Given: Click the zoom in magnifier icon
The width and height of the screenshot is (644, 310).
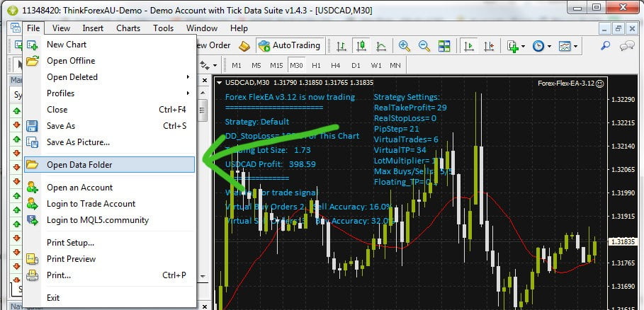Looking at the screenshot, I should 404,46.
